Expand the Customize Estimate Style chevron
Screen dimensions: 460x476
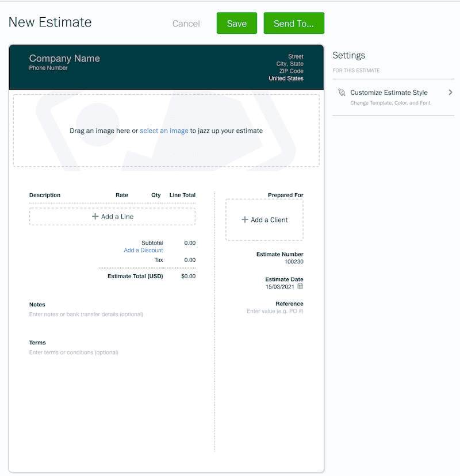tap(450, 93)
